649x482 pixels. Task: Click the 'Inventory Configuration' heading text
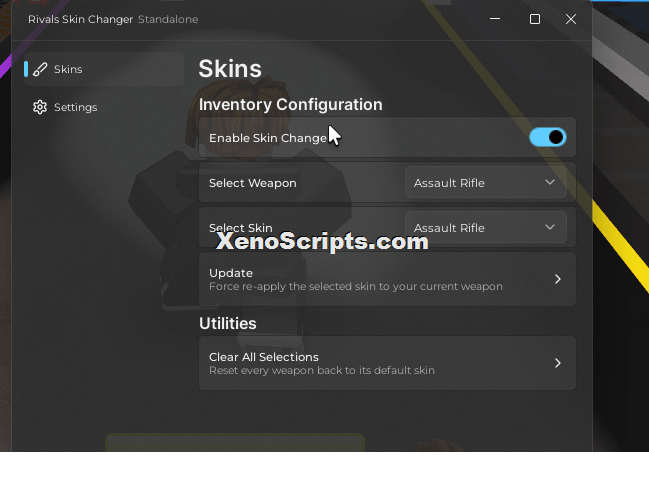[291, 105]
